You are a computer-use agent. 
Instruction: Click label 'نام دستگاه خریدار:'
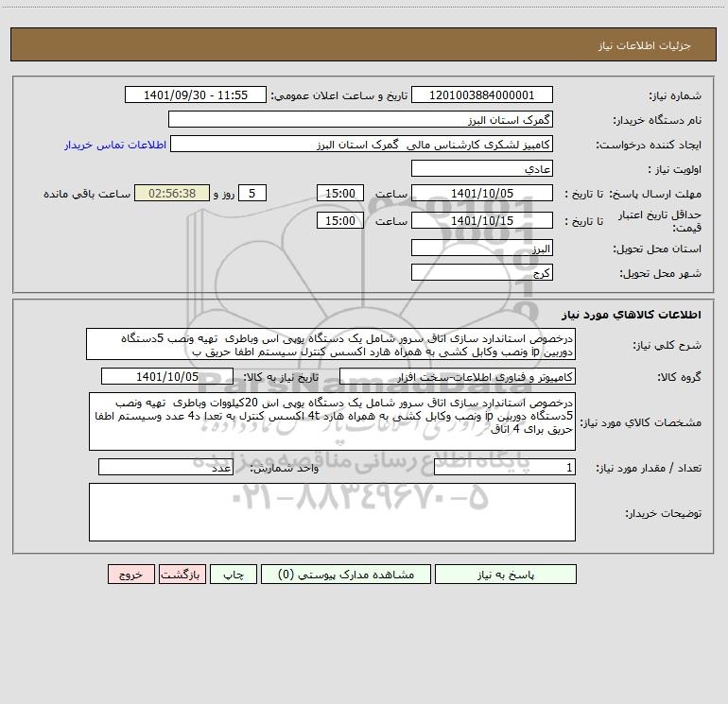click(x=657, y=121)
